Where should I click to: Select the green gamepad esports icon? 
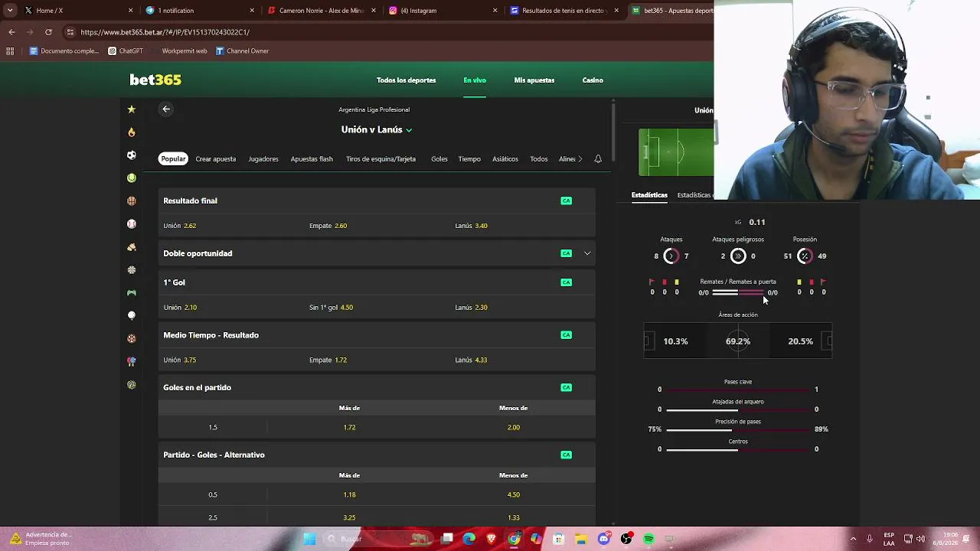pyautogui.click(x=132, y=292)
